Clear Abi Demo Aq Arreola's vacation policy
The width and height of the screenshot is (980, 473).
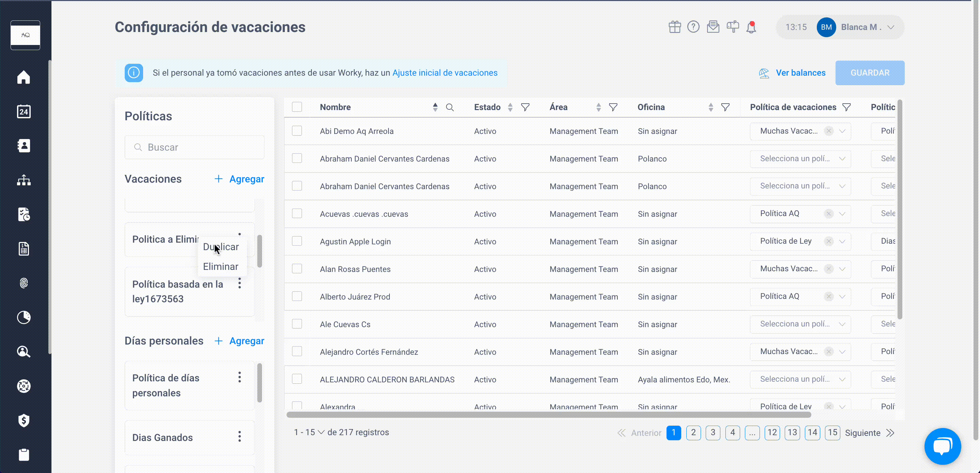[829, 131]
